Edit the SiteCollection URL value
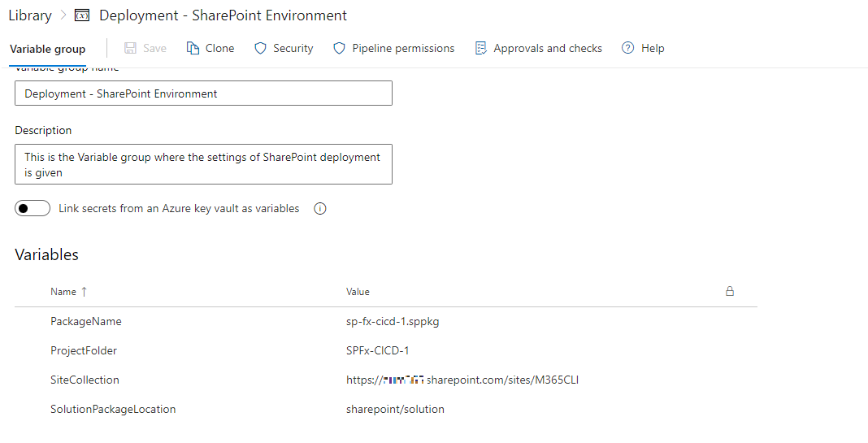The width and height of the screenshot is (868, 443). click(462, 380)
